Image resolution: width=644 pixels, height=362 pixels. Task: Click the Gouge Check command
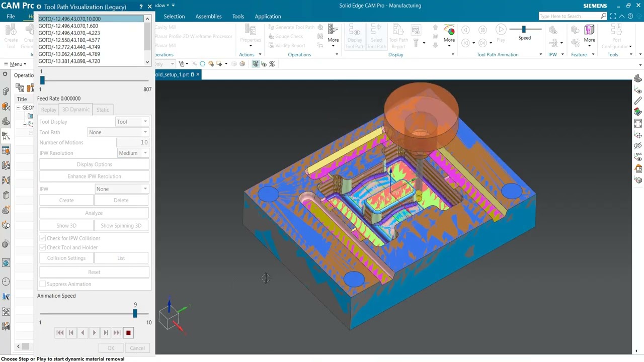(x=285, y=36)
